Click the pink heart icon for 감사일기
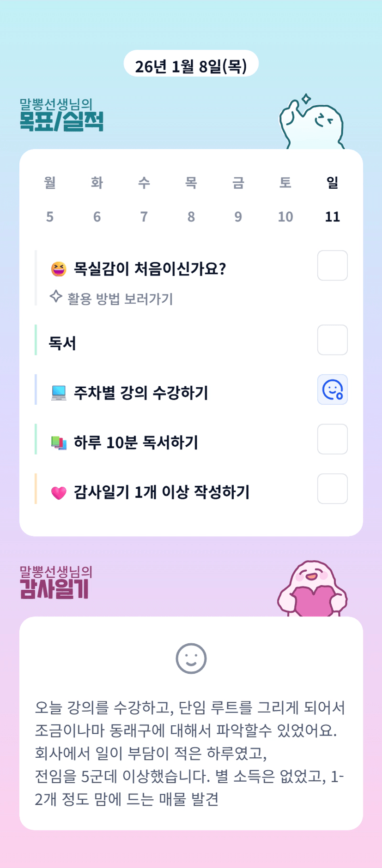The image size is (382, 868). pos(59,492)
